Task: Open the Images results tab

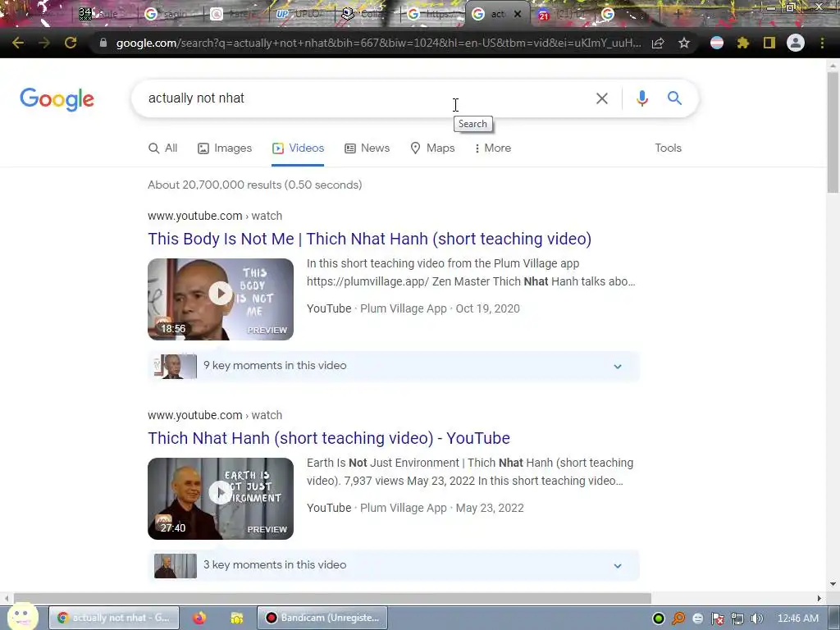Action: (225, 148)
